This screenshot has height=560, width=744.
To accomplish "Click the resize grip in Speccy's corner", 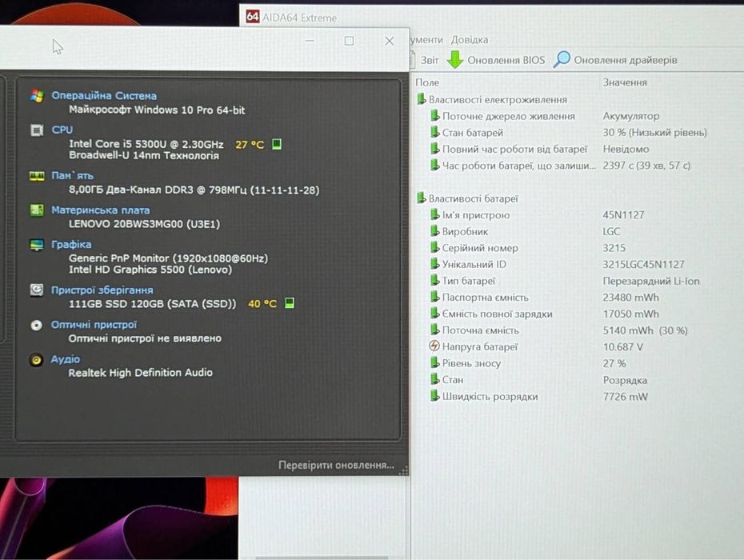I will pyautogui.click(x=403, y=470).
